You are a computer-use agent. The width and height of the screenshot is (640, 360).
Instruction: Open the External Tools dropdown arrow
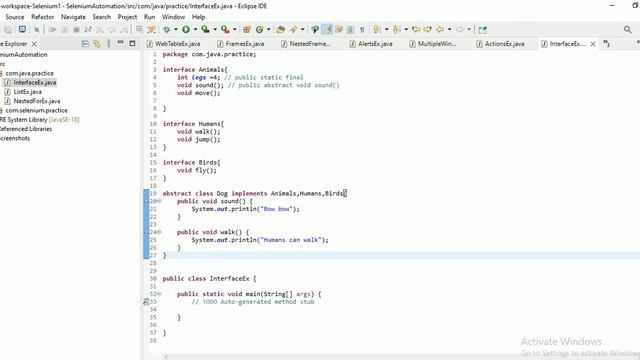click(234, 29)
